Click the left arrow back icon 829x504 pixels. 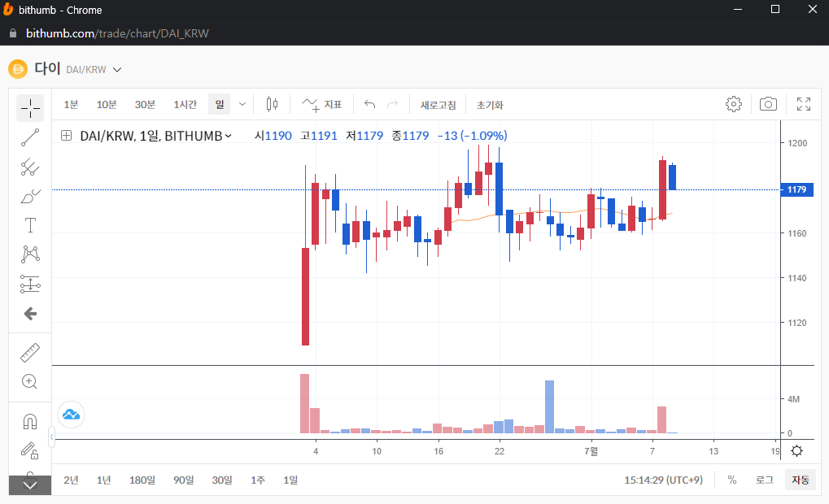click(x=30, y=314)
